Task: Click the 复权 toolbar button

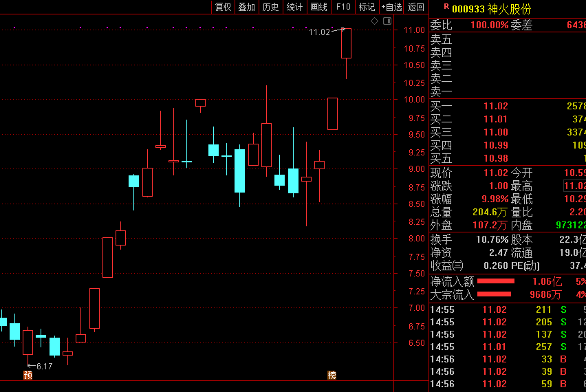Action: coord(223,7)
